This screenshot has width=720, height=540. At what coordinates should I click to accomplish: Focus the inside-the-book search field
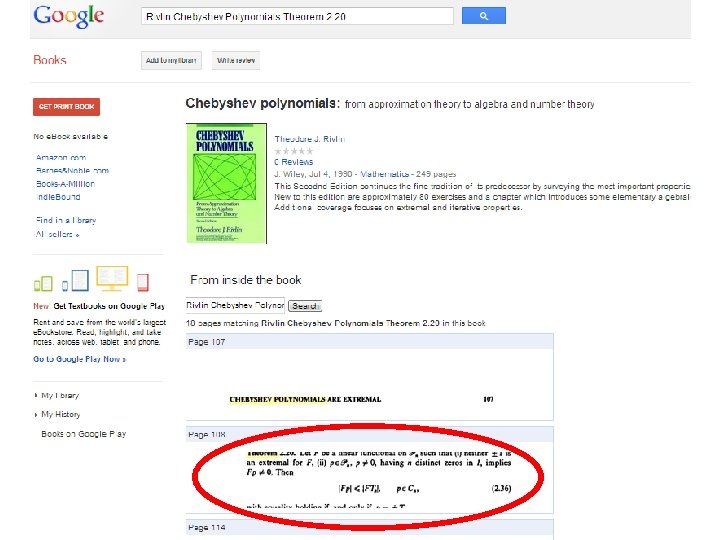(235, 305)
